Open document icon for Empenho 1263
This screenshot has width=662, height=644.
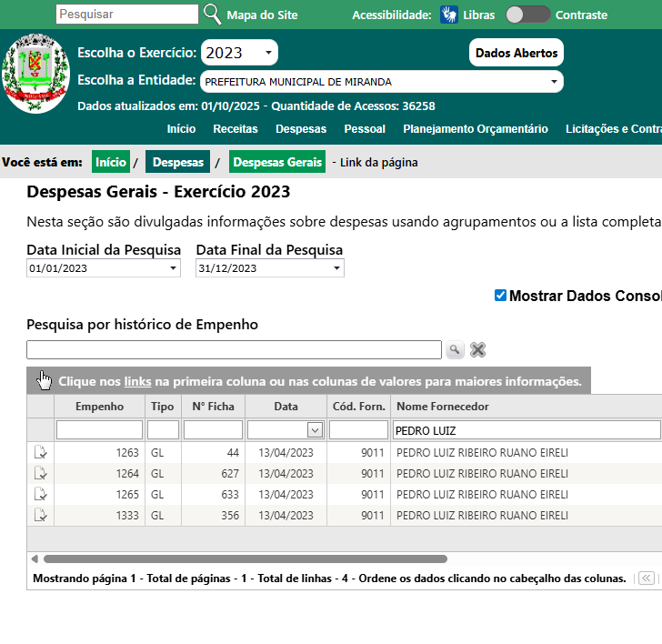point(40,452)
